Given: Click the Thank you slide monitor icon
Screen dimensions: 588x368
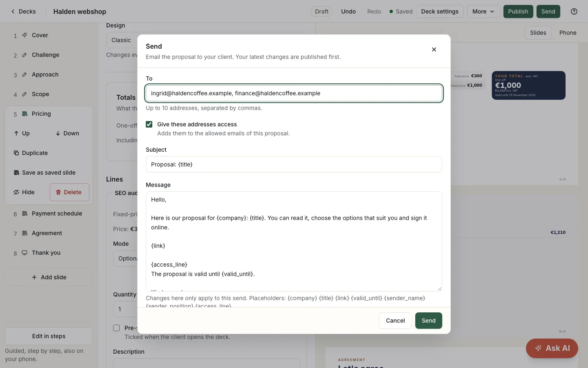Looking at the screenshot, I should [x=24, y=253].
